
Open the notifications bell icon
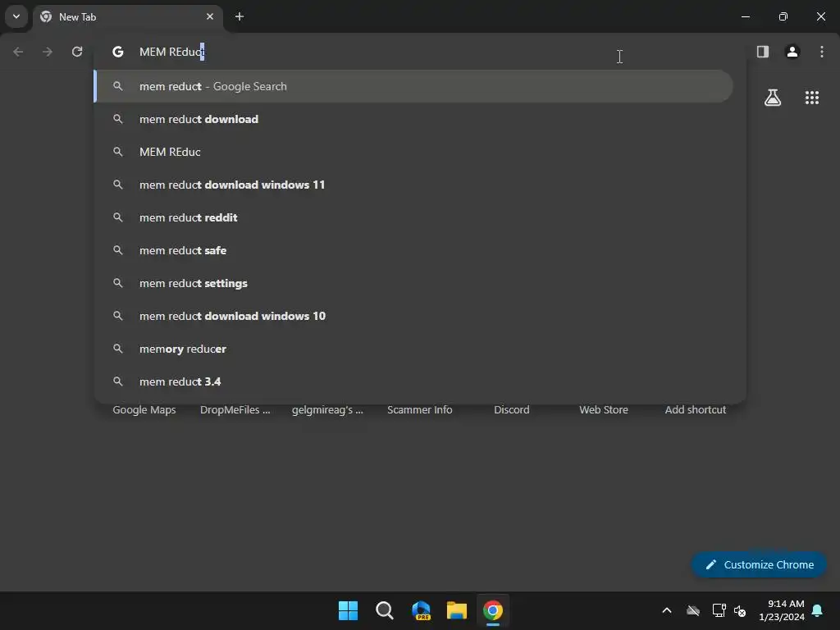[818, 610]
